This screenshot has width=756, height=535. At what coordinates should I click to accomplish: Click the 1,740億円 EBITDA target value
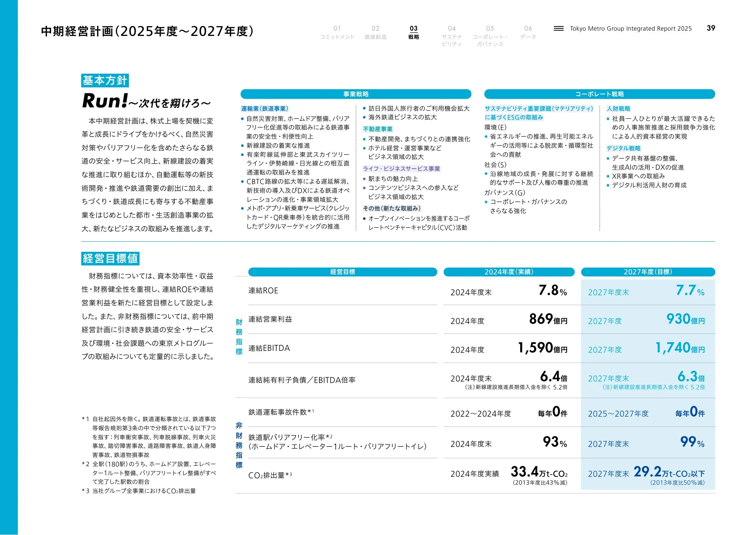coord(680,348)
